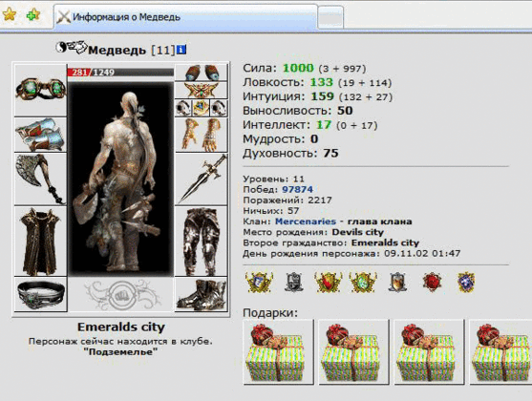The width and height of the screenshot is (532, 401).
Task: Click the dark coat armor slot
Action: tap(40, 241)
